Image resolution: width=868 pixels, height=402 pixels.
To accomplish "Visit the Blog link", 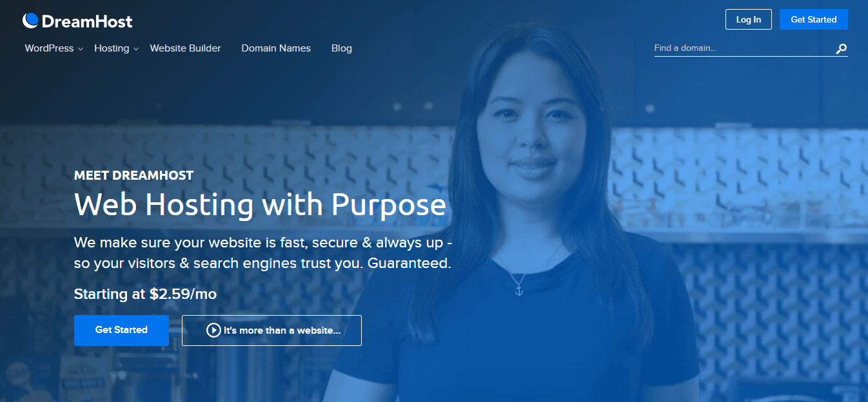I will (342, 48).
